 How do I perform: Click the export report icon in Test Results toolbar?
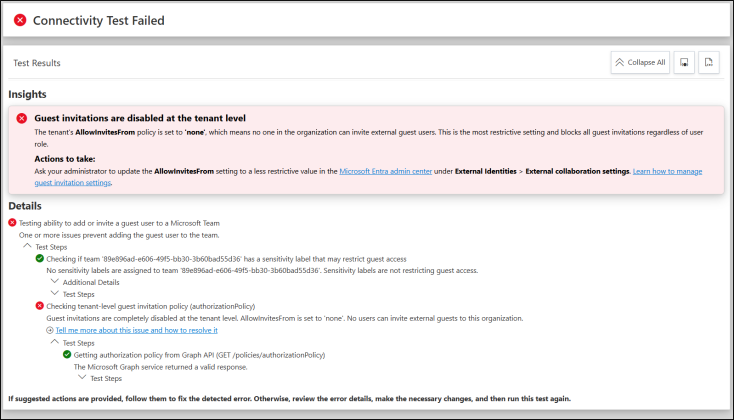click(x=709, y=62)
